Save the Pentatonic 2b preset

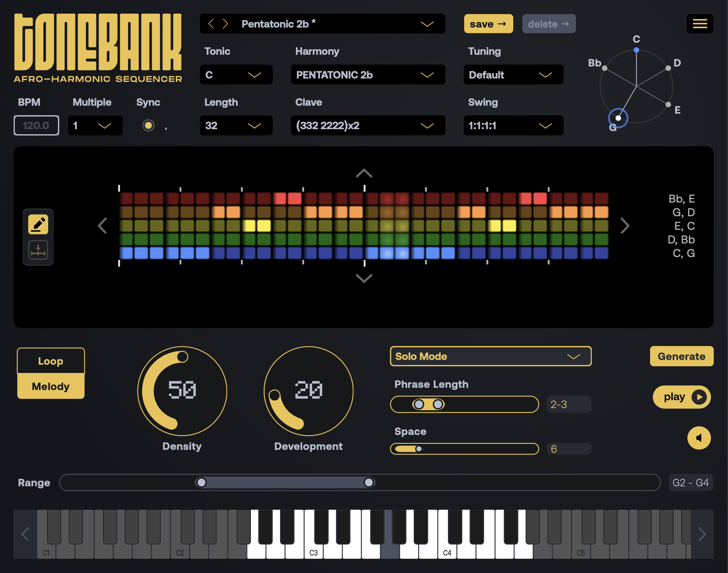(489, 23)
